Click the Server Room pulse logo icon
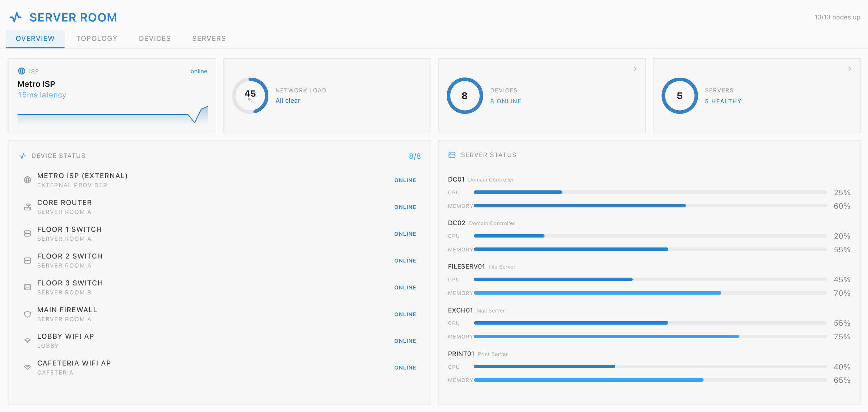Screen dimensions: 868x412 16,17
